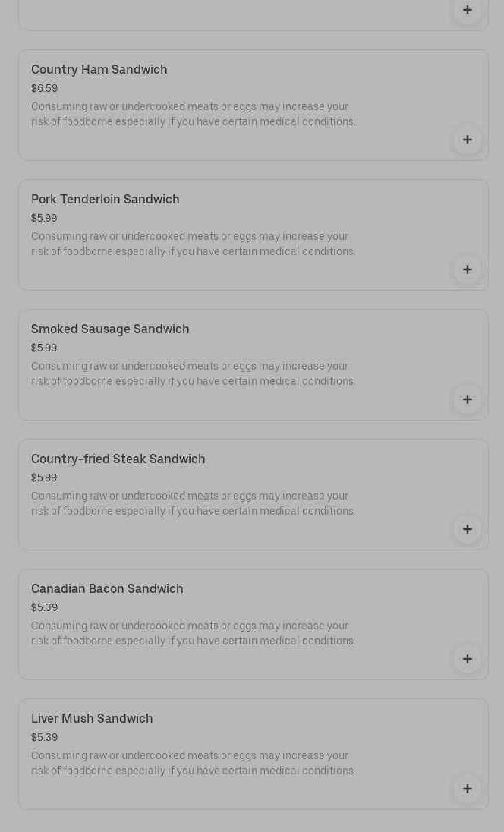Add Liver Mush Sandwich using plus icon

pyautogui.click(x=467, y=789)
